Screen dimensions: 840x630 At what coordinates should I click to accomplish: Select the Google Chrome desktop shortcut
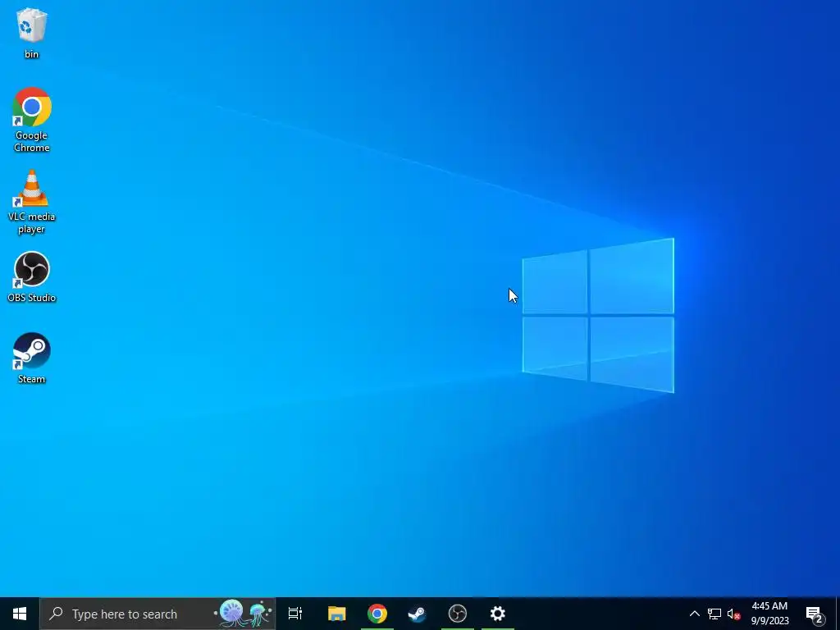click(32, 120)
